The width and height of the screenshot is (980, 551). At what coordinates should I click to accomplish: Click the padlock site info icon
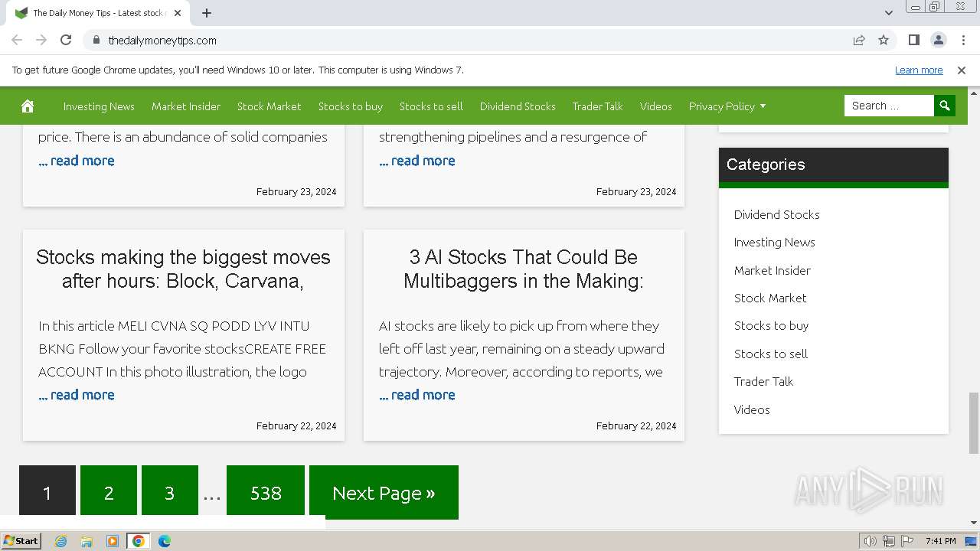tap(96, 40)
